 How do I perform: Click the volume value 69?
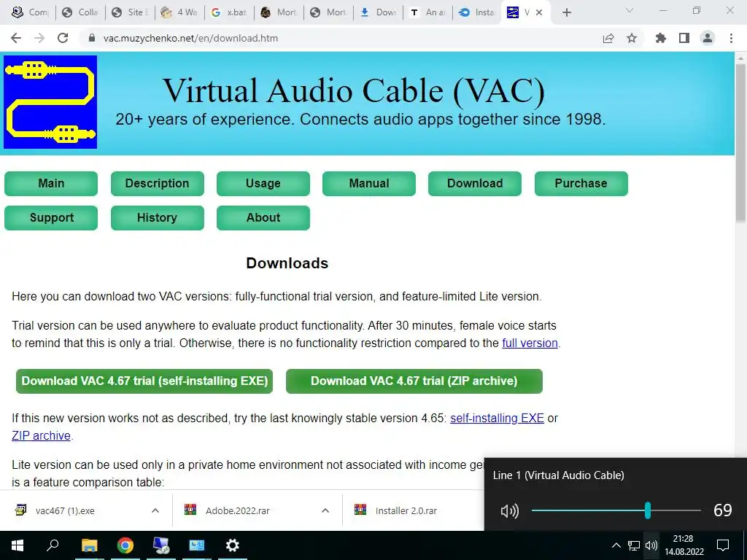tap(723, 510)
